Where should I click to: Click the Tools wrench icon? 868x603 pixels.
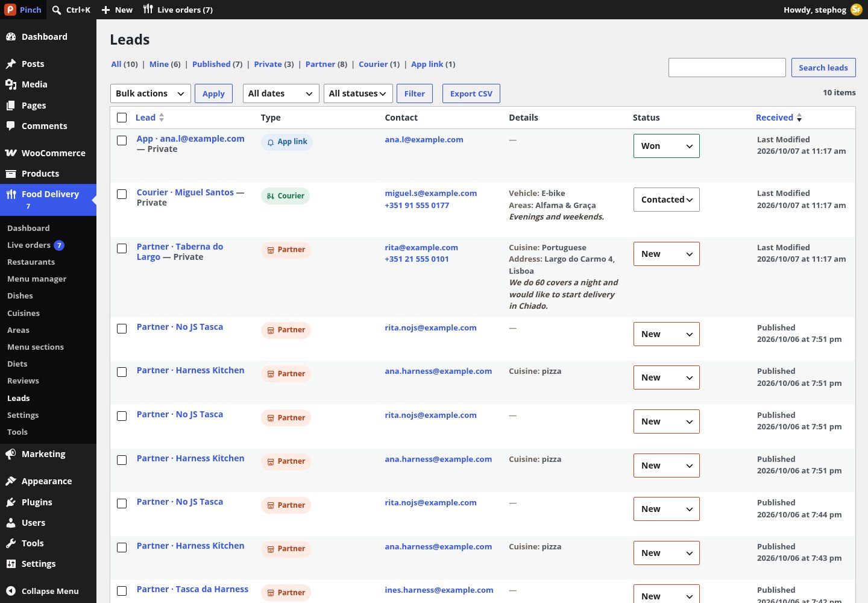[x=11, y=543]
